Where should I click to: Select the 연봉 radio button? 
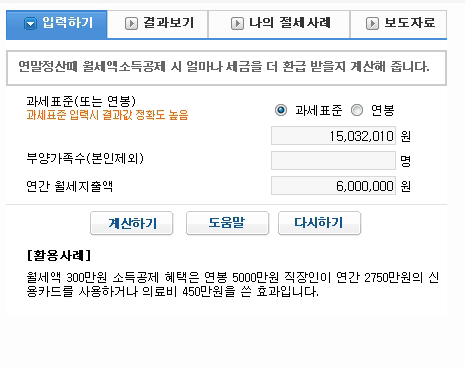pos(357,110)
